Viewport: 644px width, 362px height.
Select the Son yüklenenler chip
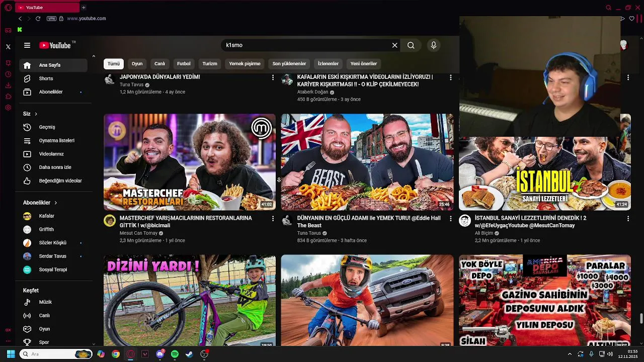[x=289, y=64]
